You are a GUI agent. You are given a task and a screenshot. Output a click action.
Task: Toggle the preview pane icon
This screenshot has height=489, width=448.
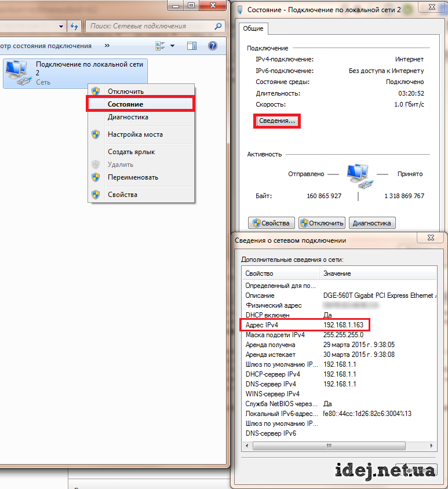192,46
